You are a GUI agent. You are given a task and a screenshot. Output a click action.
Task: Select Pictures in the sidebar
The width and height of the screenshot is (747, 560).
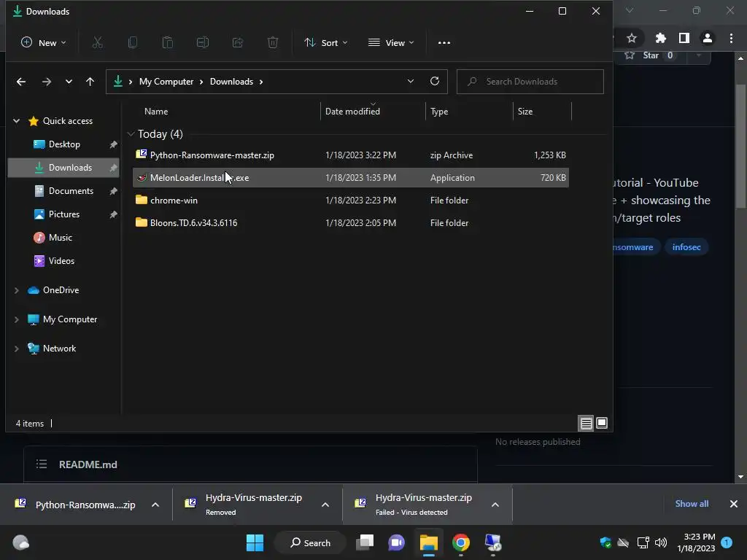pos(63,214)
